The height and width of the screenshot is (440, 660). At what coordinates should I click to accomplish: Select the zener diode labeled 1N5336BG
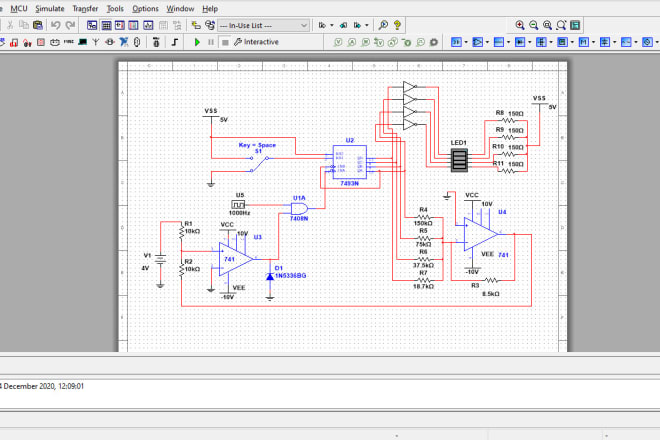click(270, 276)
